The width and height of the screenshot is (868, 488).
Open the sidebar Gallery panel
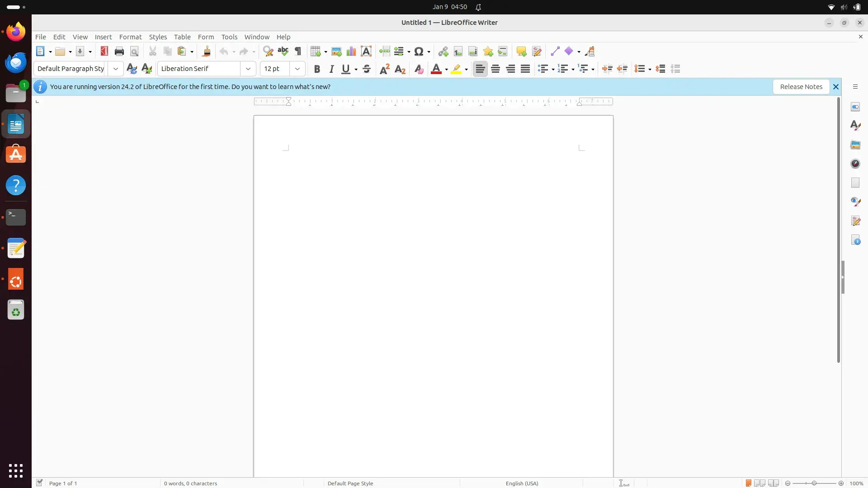tap(855, 145)
